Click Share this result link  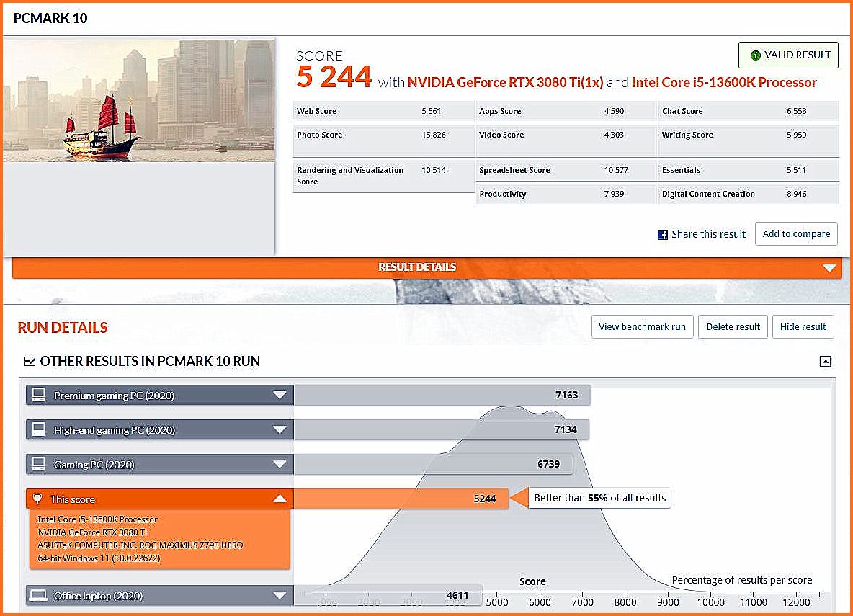coord(708,234)
